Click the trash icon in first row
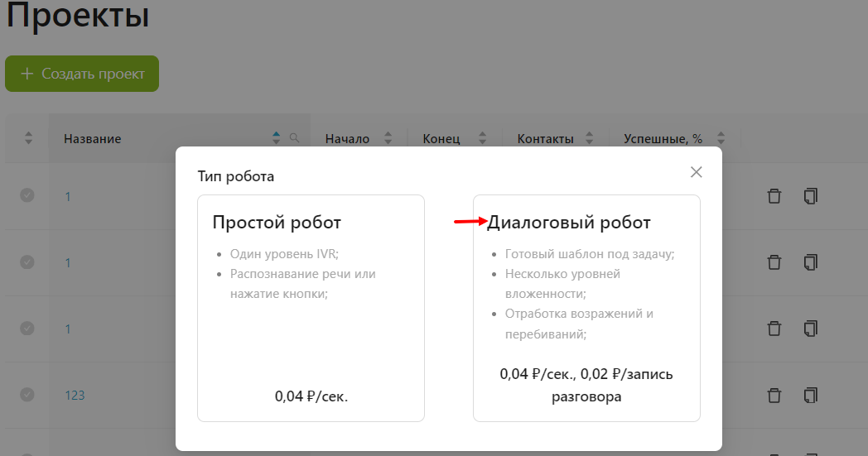This screenshot has height=456, width=868. coord(774,196)
